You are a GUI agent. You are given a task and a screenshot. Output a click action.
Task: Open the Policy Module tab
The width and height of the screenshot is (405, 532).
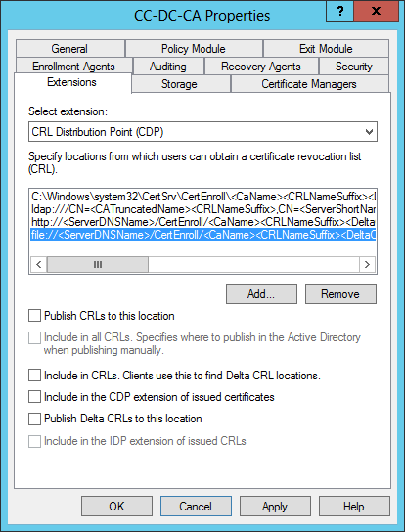[194, 49]
